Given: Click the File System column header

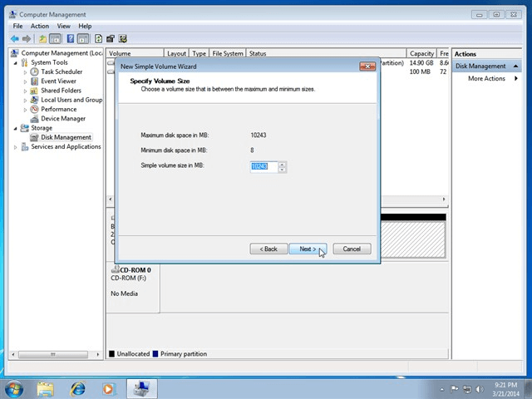Looking at the screenshot, I should click(228, 53).
